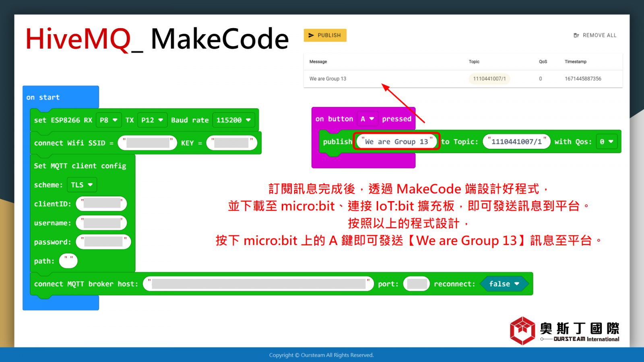Click the "We are Group 13" table message
644x362 pixels.
[328, 79]
